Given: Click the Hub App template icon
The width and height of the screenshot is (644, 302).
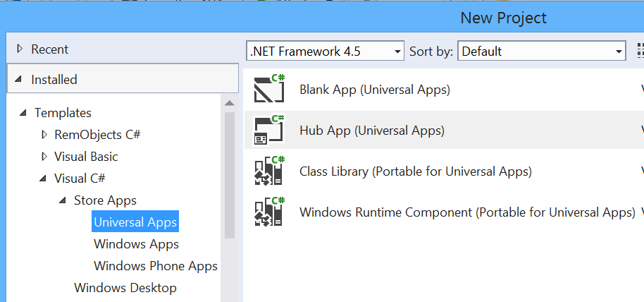Looking at the screenshot, I should point(269,130).
